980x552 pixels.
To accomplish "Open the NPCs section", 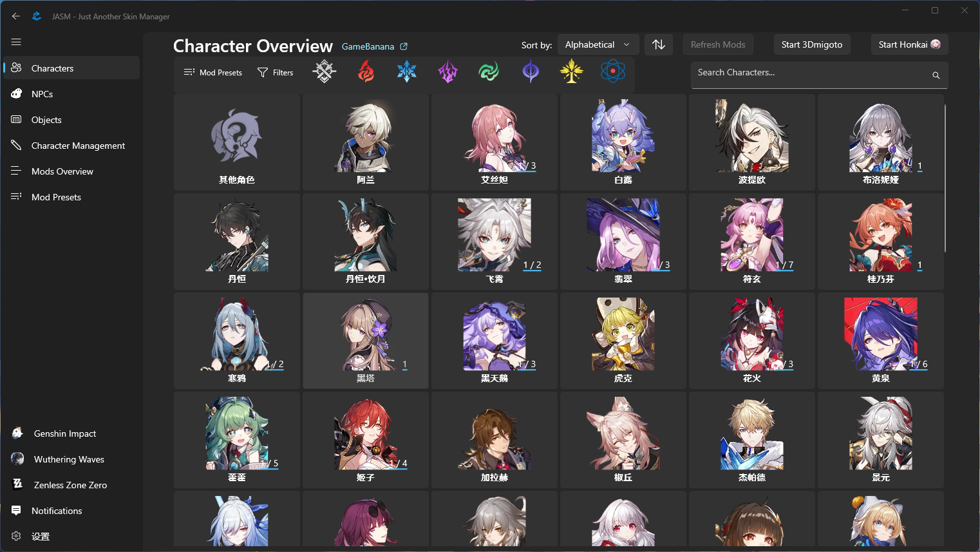I will coord(71,93).
